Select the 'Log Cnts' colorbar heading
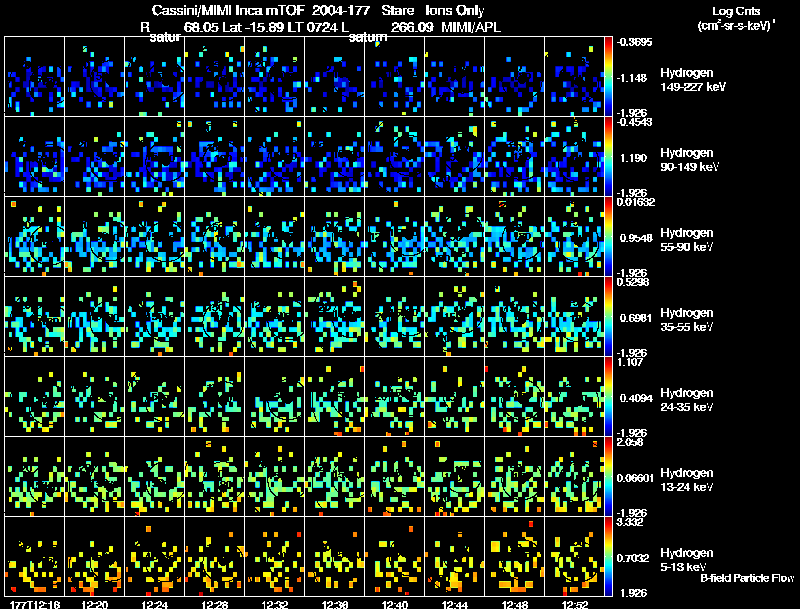 pos(736,11)
